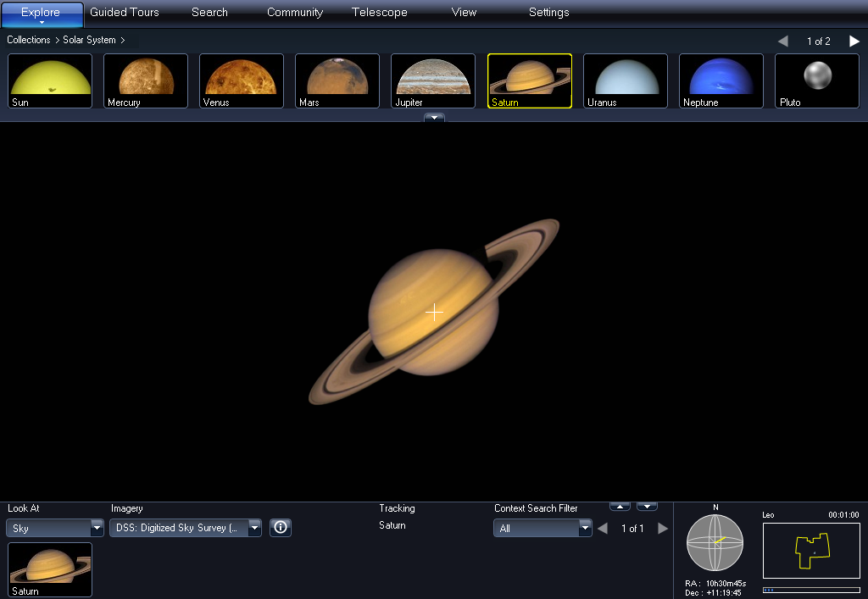This screenshot has width=868, height=599.
Task: Open the Settings menu tab
Action: [x=548, y=13]
